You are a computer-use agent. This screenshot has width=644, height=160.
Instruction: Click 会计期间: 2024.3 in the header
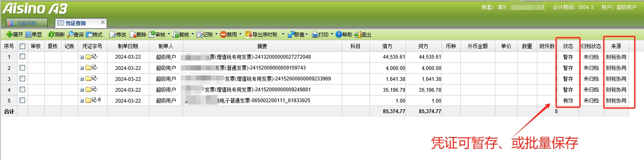[x=573, y=8]
